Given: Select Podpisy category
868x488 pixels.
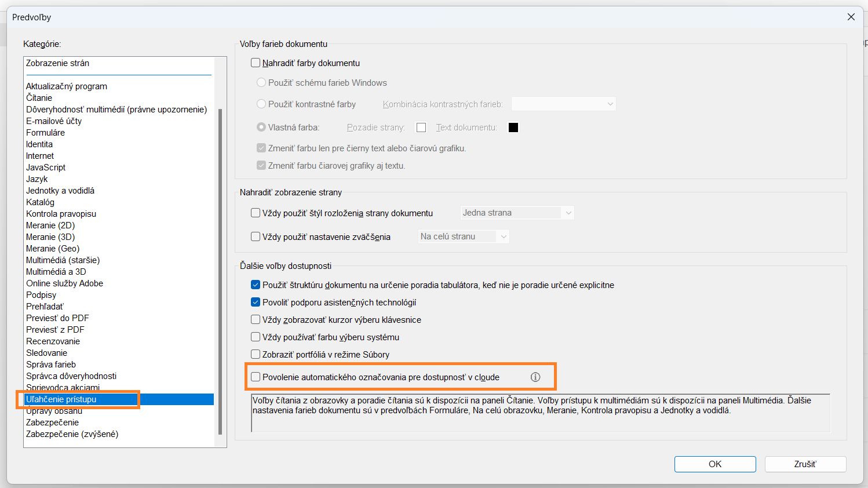Looking at the screenshot, I should [41, 295].
